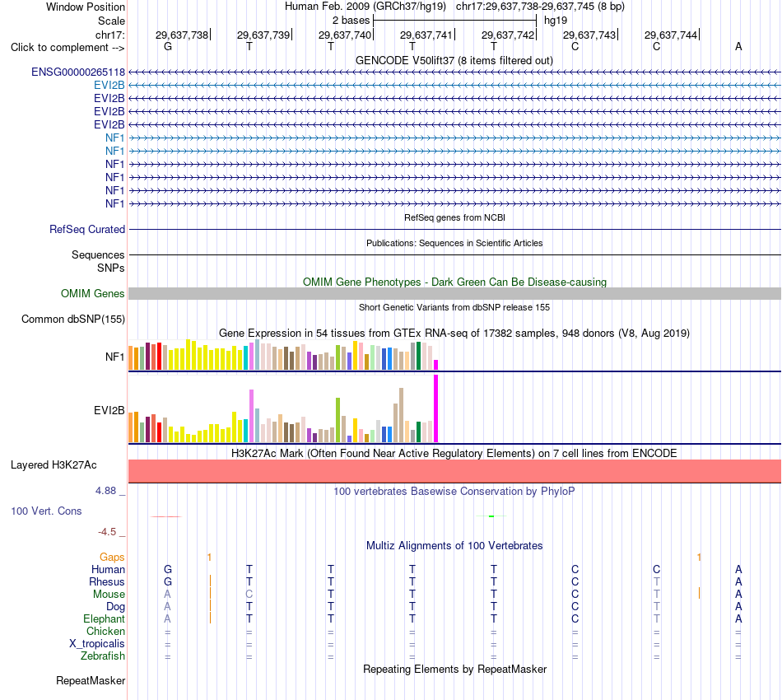Click the OMIM Genes track label
Image resolution: width=782 pixels, height=700 pixels.
pos(92,294)
